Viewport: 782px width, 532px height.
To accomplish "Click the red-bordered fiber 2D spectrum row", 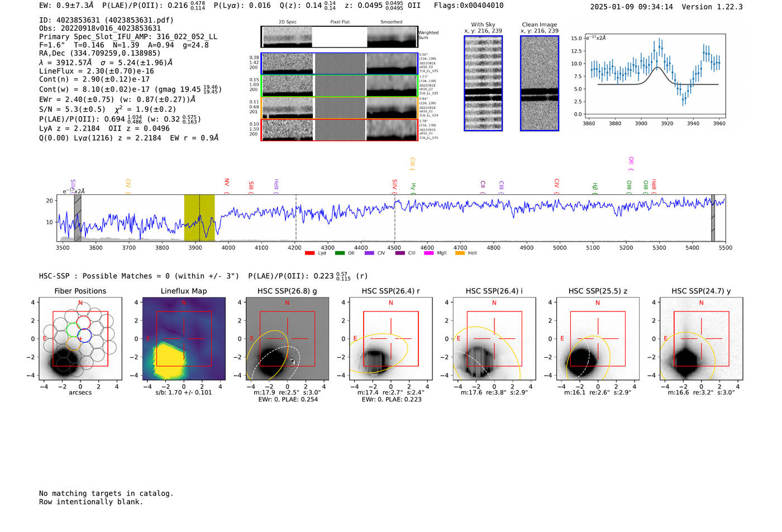I will point(339,130).
